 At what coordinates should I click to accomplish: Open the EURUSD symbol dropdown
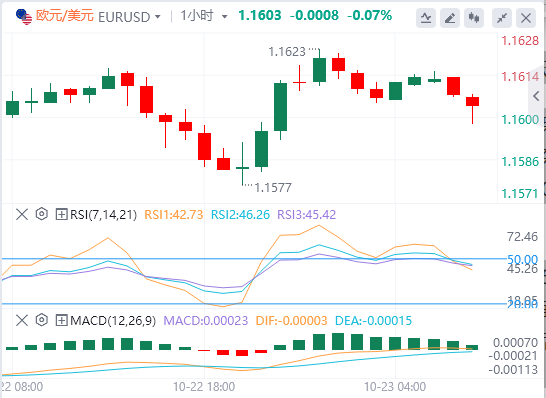[x=130, y=16]
